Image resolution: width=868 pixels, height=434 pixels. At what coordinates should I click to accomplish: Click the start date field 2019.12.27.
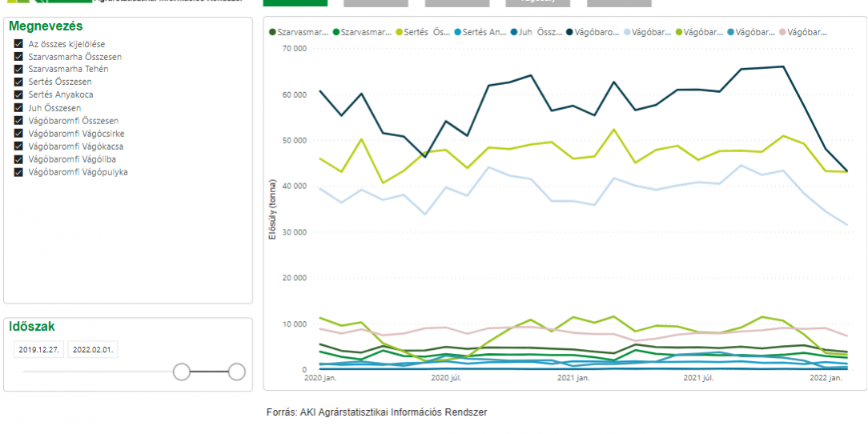(37, 350)
